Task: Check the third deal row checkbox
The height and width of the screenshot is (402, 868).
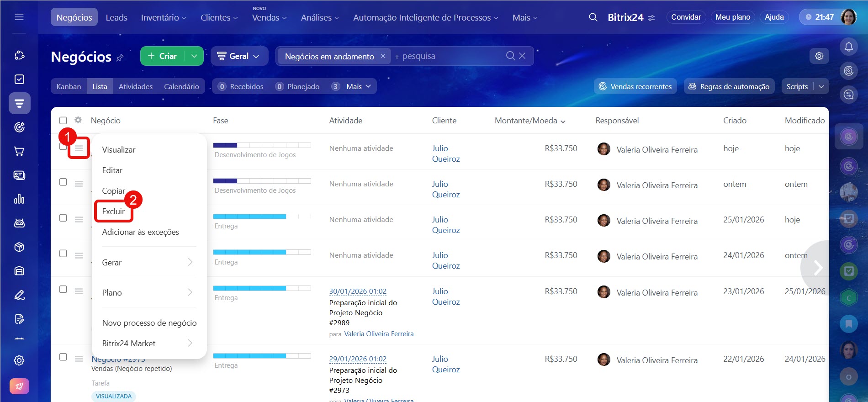Action: (63, 218)
